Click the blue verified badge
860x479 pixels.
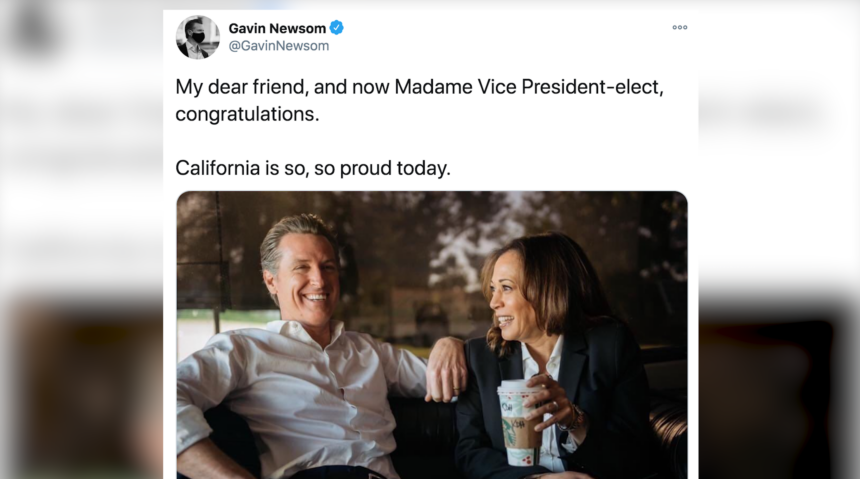[337, 28]
